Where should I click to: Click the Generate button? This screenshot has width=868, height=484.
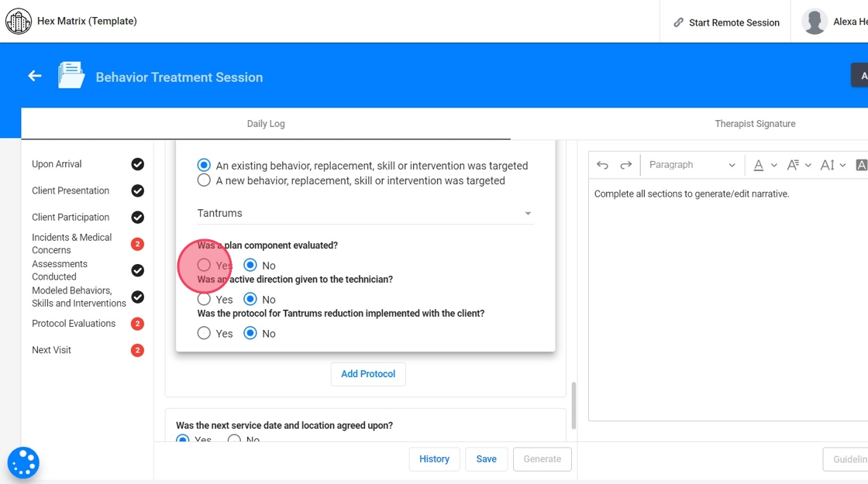point(542,459)
